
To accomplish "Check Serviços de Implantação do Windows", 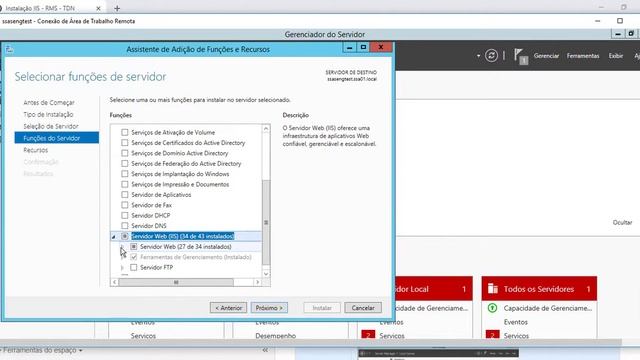I will [124, 174].
